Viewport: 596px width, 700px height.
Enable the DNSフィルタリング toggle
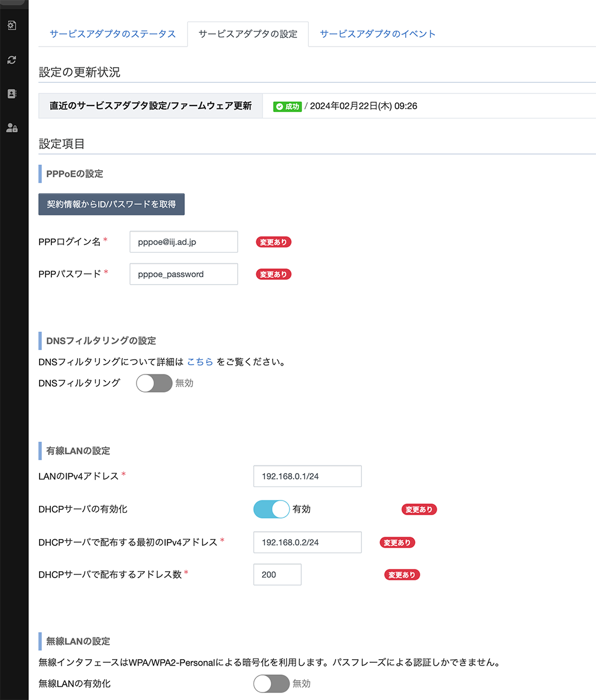154,383
